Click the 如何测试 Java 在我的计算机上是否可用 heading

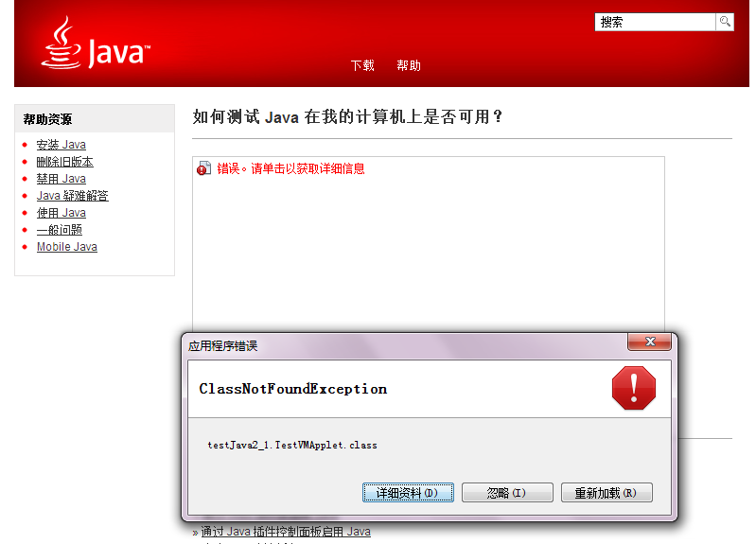click(347, 116)
